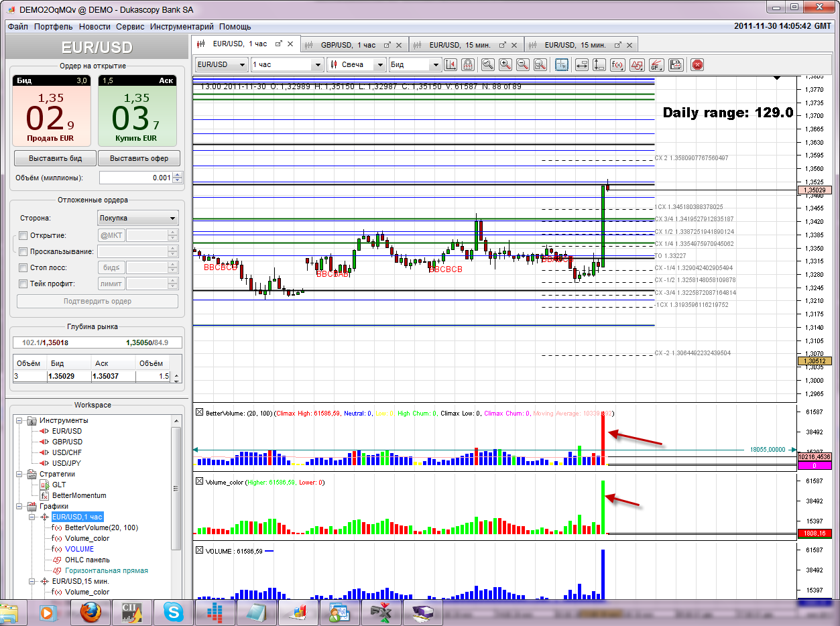Open the Портфель menu
This screenshot has width=840, height=626.
53,27
